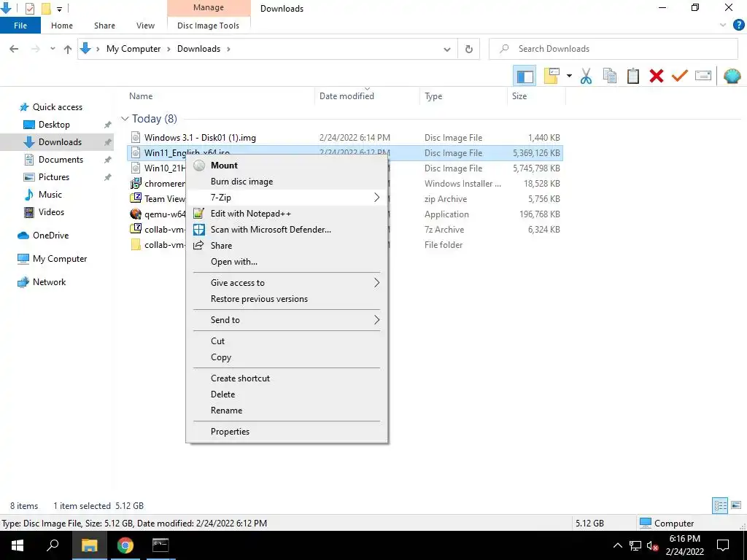Open Windows Start menu
This screenshot has width=747, height=560.
click(18, 545)
